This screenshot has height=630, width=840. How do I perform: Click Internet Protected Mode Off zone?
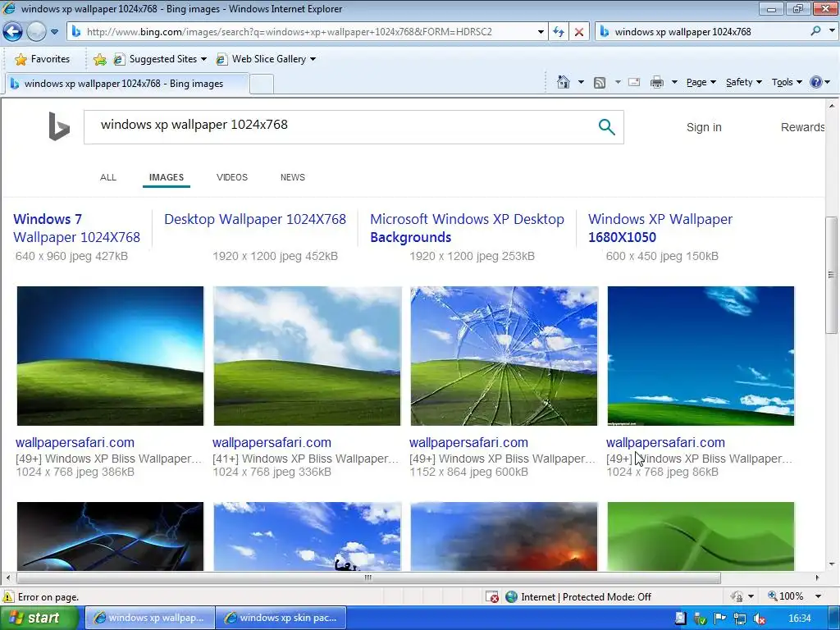point(578,597)
